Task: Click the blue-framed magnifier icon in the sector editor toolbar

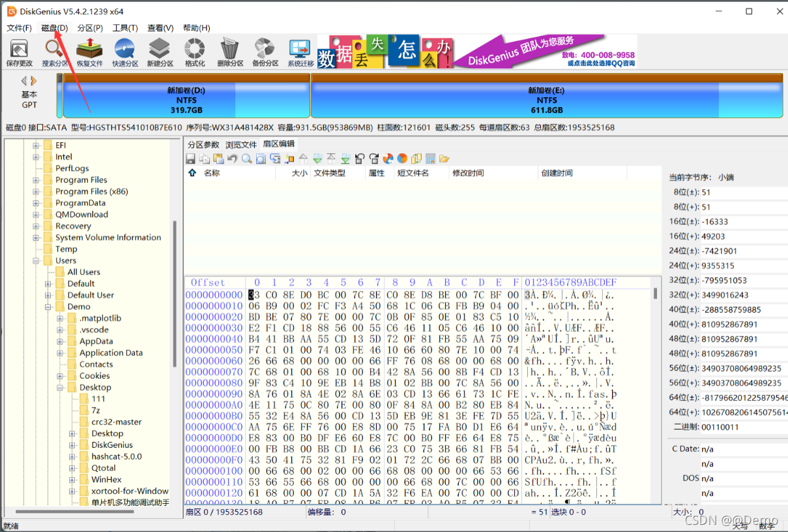Action: click(261, 158)
